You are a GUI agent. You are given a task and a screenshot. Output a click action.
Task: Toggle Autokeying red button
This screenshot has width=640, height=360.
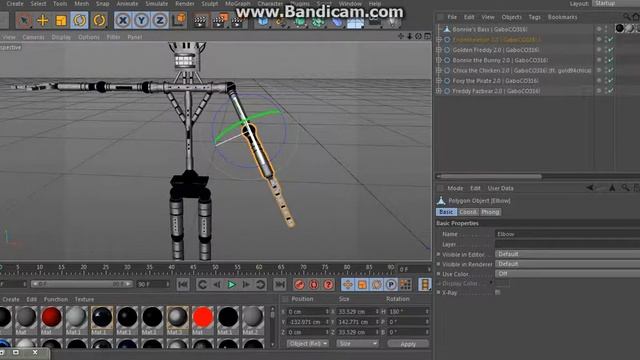tap(313, 284)
